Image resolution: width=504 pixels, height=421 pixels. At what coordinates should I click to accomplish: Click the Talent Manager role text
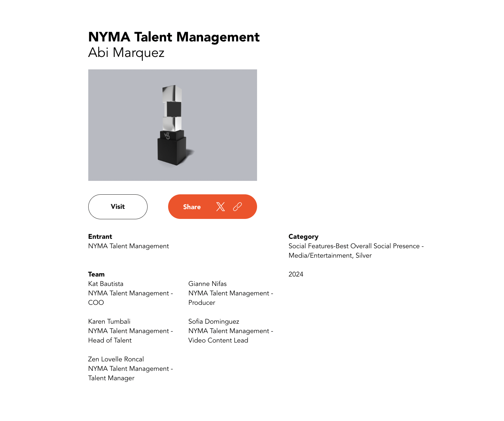(111, 378)
